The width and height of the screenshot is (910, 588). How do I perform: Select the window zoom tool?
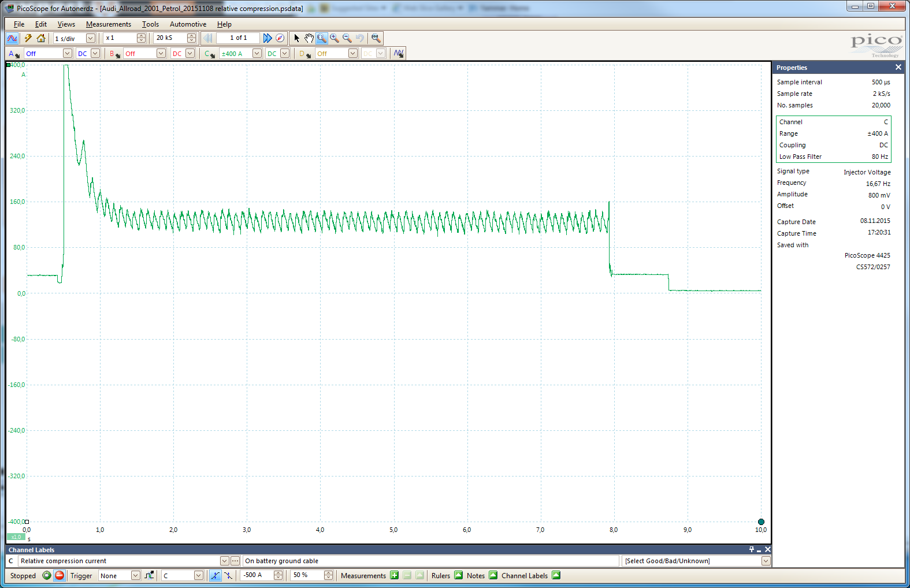pyautogui.click(x=322, y=38)
